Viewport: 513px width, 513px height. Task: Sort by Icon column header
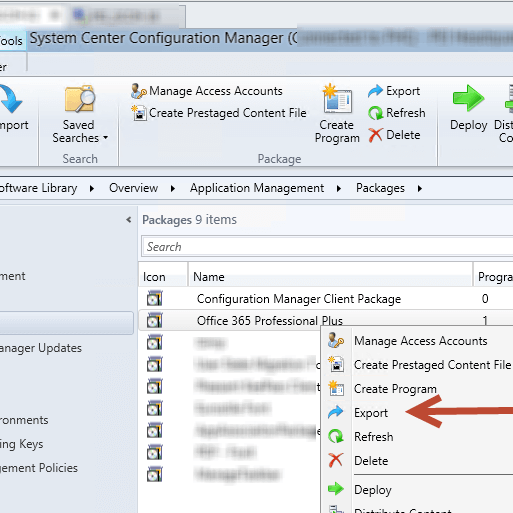[x=163, y=276]
